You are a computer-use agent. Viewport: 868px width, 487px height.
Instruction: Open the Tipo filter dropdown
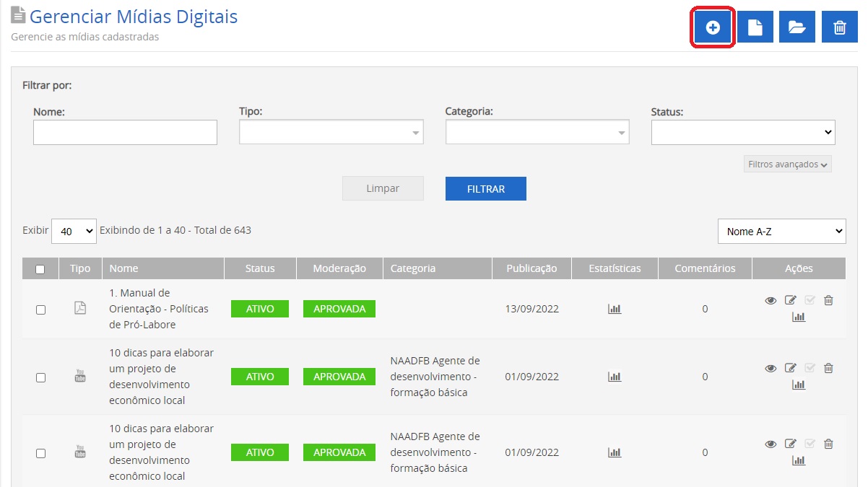(x=331, y=133)
